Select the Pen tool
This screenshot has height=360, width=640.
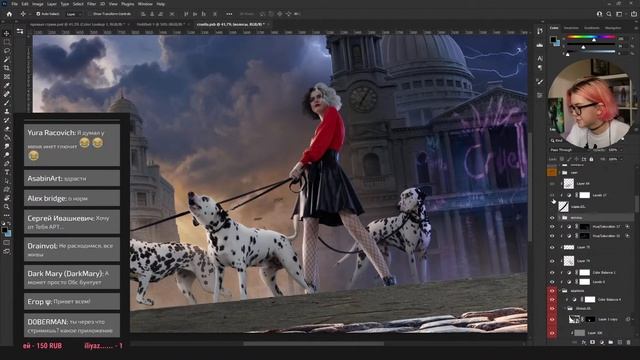(x=7, y=163)
